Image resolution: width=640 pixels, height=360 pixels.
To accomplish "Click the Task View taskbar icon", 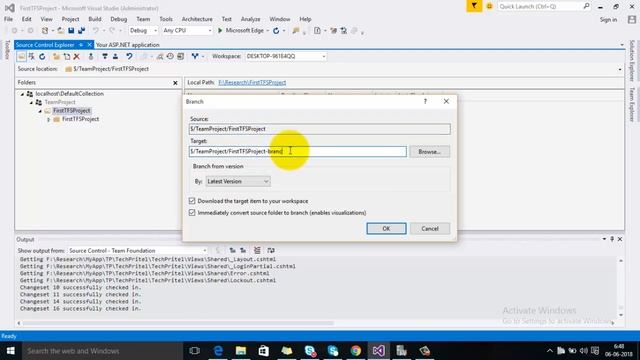I will tap(195, 351).
